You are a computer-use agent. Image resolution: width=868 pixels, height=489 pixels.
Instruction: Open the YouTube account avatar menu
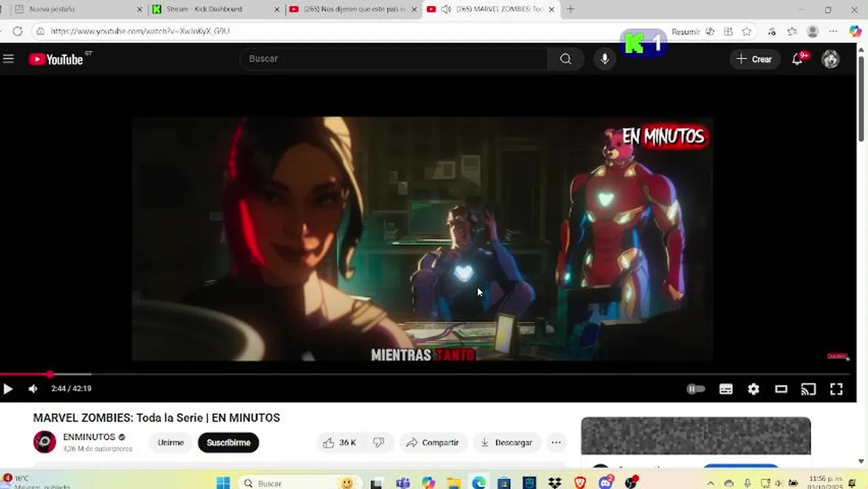tap(830, 59)
